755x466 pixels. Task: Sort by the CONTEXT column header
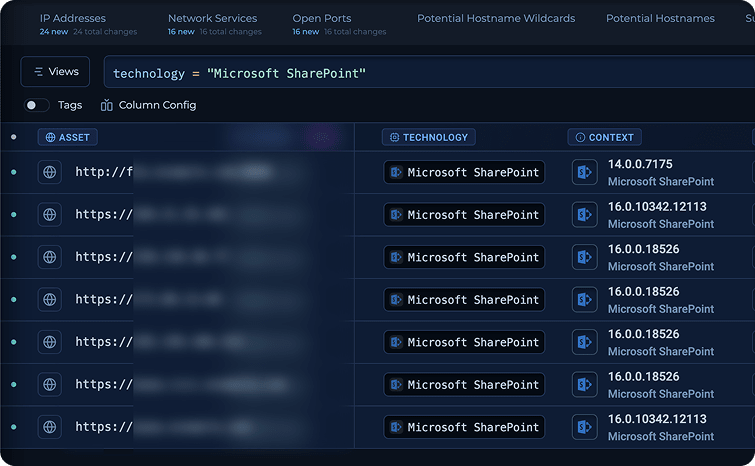pyautogui.click(x=605, y=137)
